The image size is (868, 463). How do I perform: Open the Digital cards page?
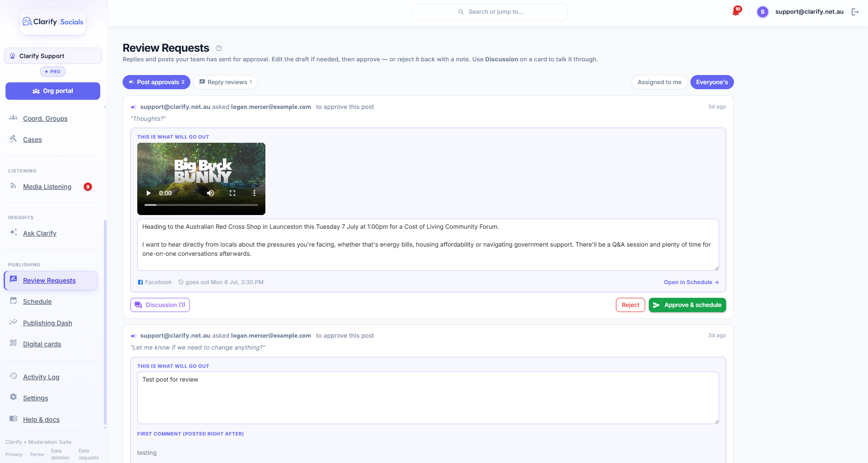click(42, 344)
